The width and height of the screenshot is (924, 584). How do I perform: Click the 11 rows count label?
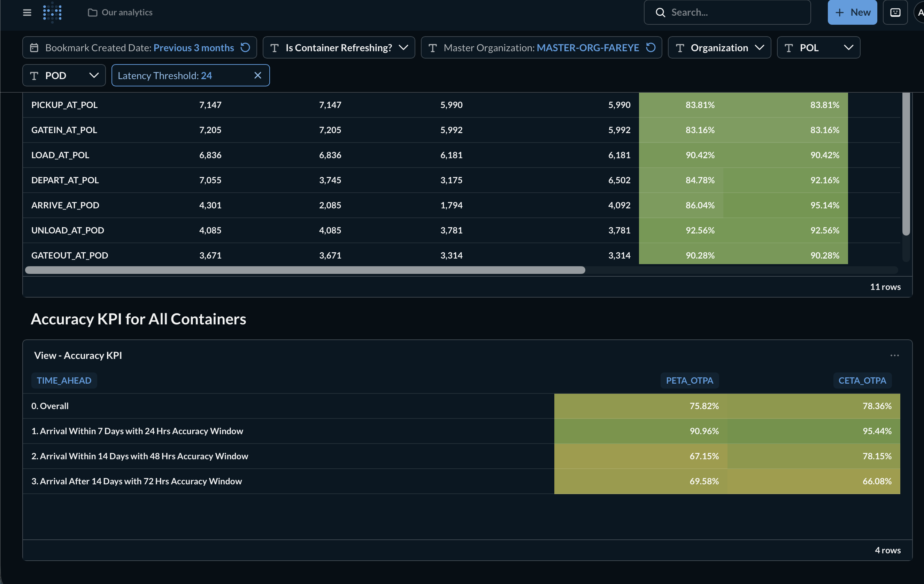pos(885,287)
